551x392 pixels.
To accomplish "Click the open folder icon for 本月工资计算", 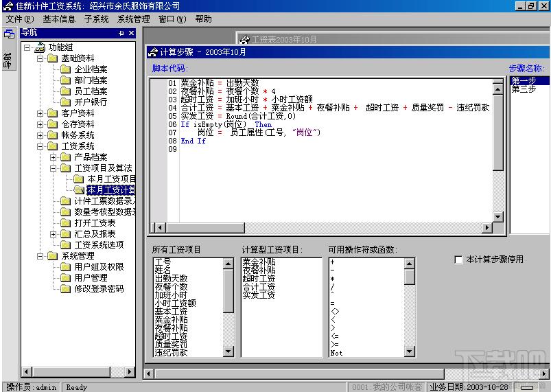I will (79, 190).
